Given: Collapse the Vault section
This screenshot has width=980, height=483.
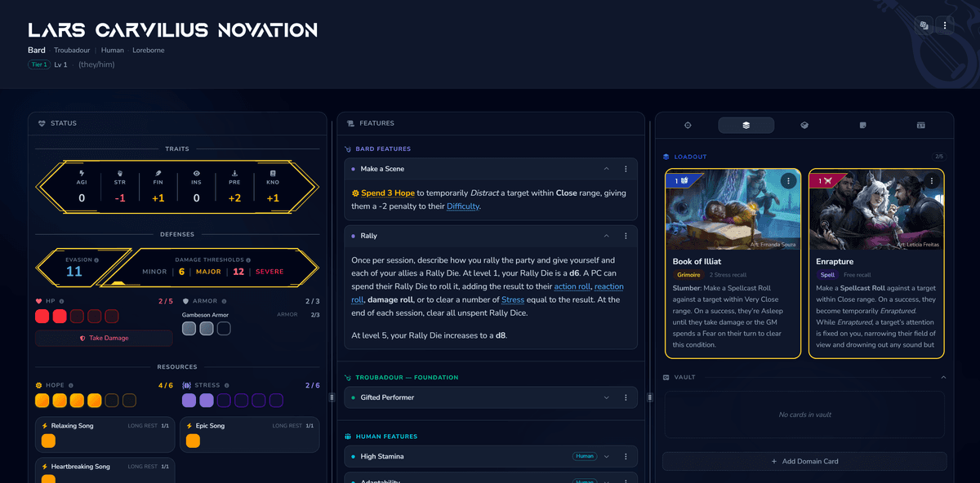Looking at the screenshot, I should pos(943,378).
